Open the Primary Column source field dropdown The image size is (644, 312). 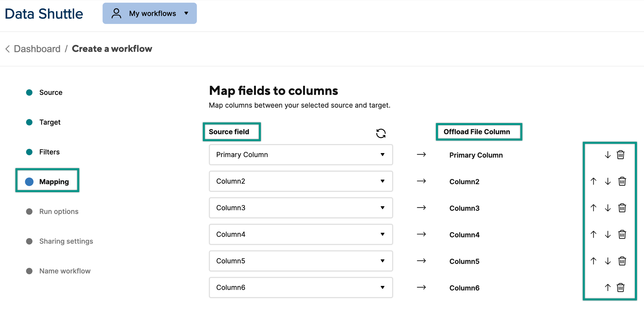coord(301,155)
